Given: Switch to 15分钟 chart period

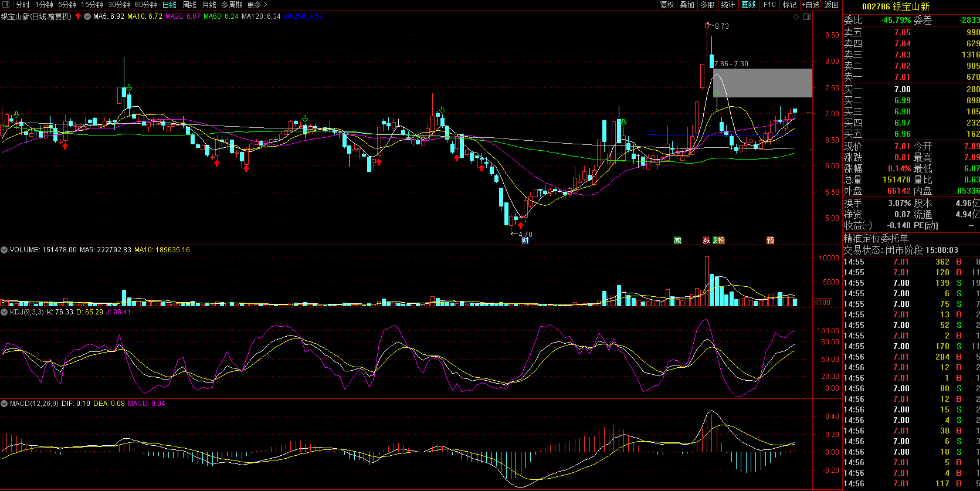Looking at the screenshot, I should point(92,5).
